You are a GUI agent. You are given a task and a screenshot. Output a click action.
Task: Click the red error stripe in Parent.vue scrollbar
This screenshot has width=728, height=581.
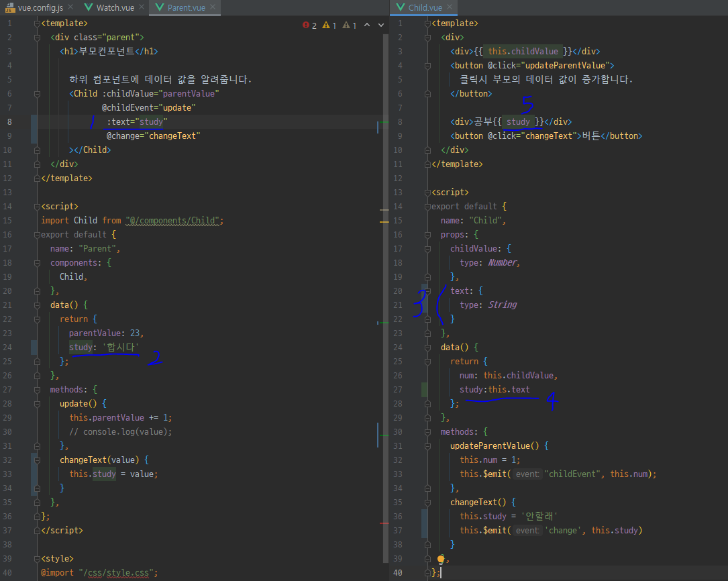point(384,523)
